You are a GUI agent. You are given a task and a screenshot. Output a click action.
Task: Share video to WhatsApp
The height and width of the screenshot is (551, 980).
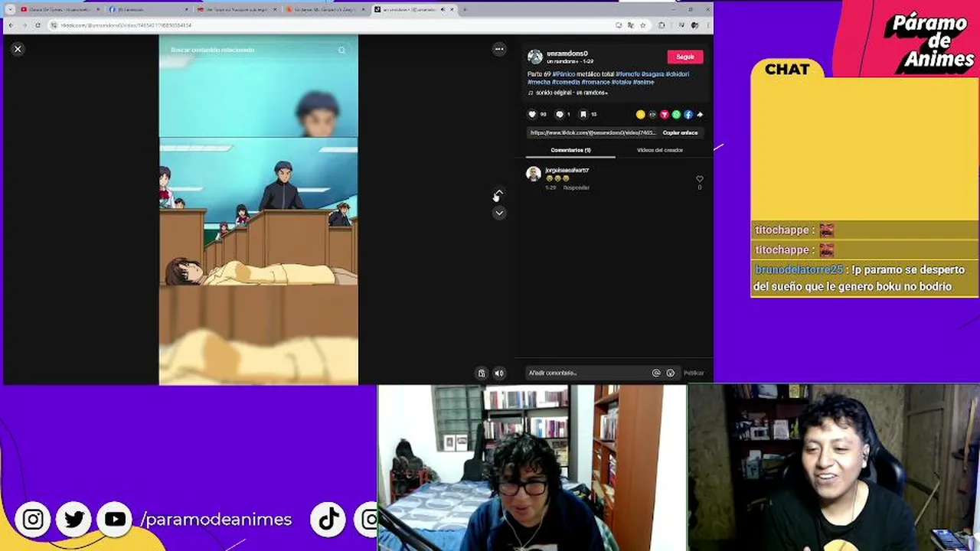676,115
